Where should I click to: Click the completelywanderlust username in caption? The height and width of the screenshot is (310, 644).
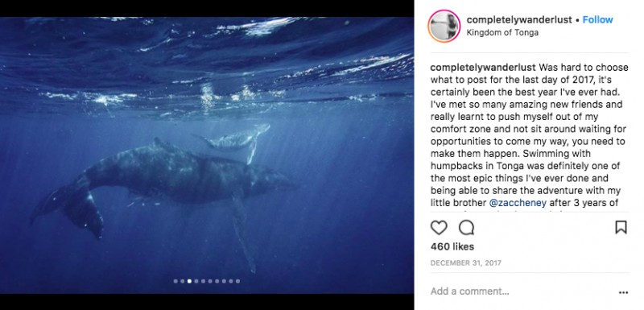click(x=483, y=68)
